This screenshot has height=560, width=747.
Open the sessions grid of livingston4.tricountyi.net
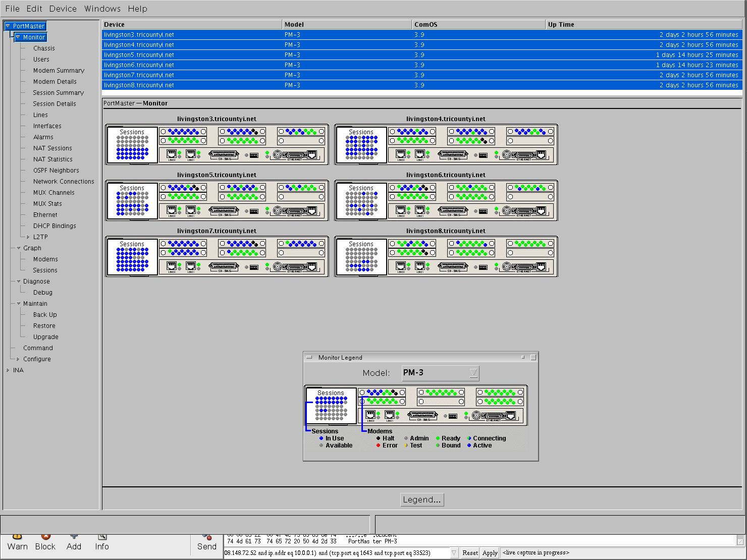tap(361, 145)
